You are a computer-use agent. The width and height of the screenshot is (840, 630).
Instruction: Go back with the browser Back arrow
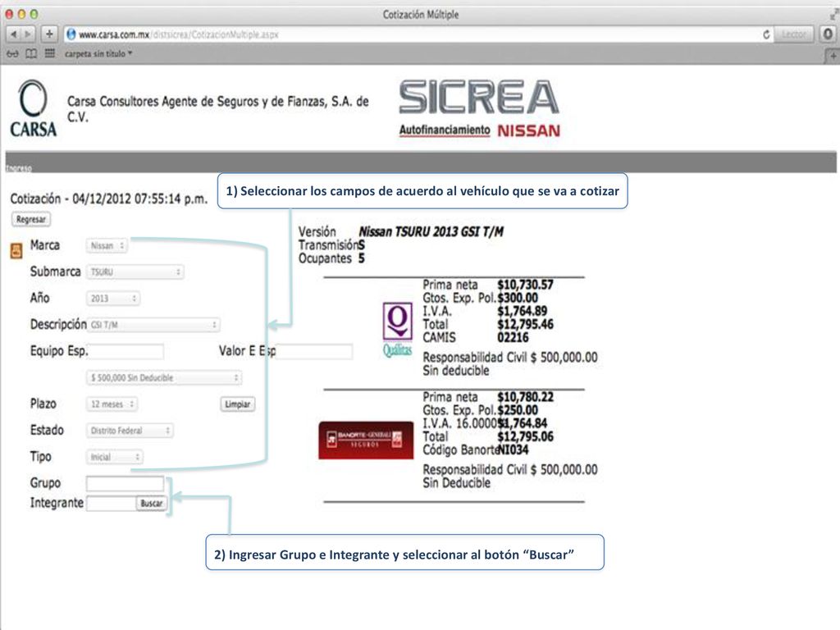(x=13, y=34)
